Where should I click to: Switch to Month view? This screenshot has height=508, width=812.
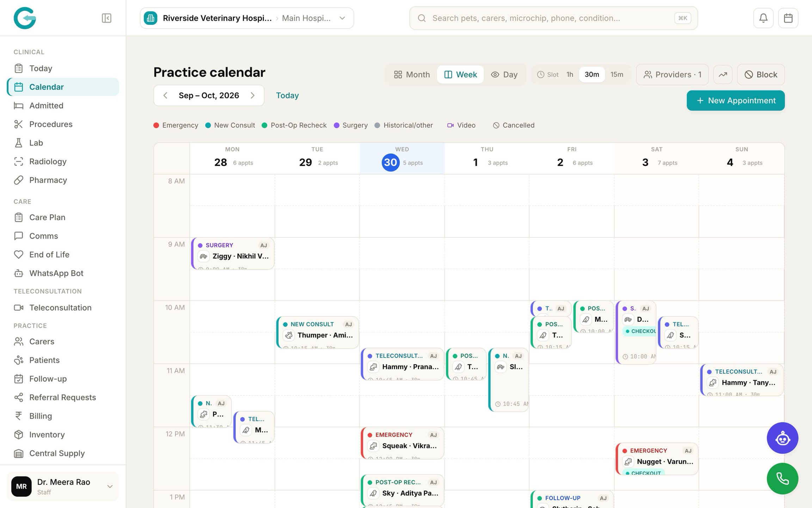(x=412, y=74)
